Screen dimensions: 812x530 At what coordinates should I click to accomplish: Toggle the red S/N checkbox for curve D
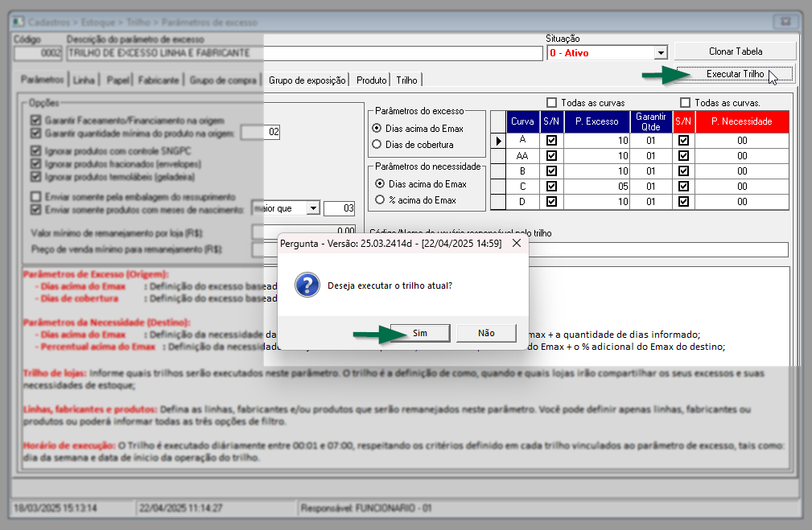point(683,201)
